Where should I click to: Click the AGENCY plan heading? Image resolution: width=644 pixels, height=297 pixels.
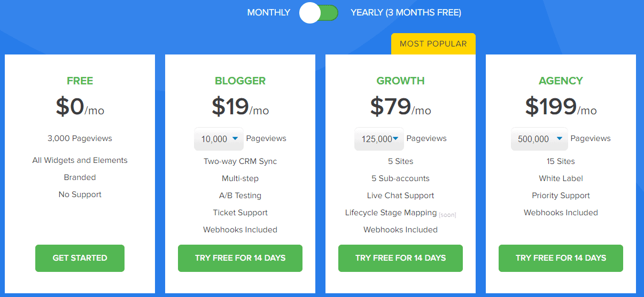[x=561, y=81]
